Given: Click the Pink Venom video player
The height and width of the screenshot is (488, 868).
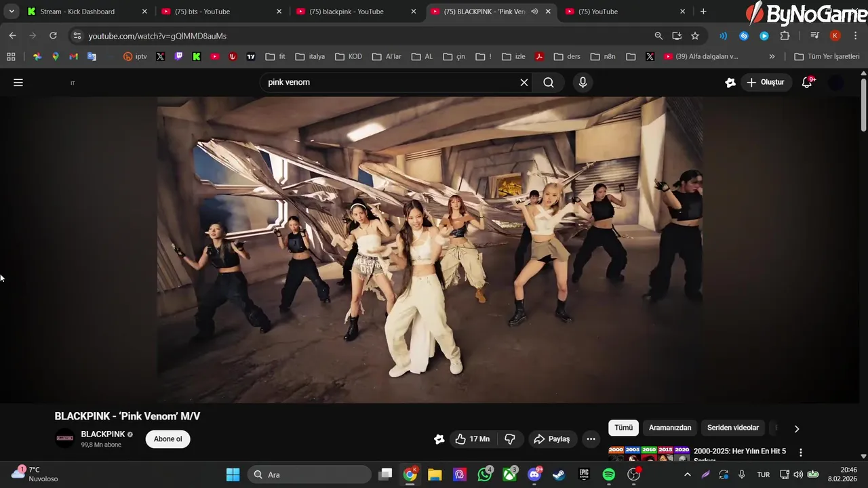Looking at the screenshot, I should (x=430, y=249).
